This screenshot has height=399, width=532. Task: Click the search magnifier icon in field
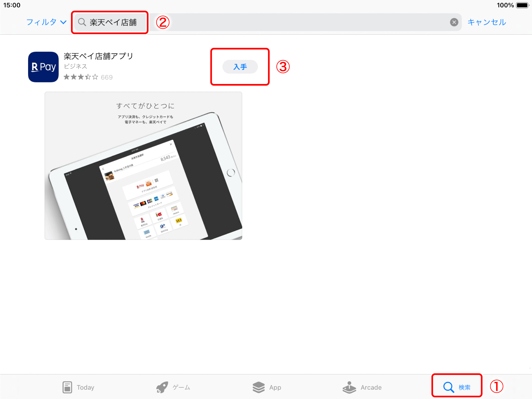pos(82,22)
